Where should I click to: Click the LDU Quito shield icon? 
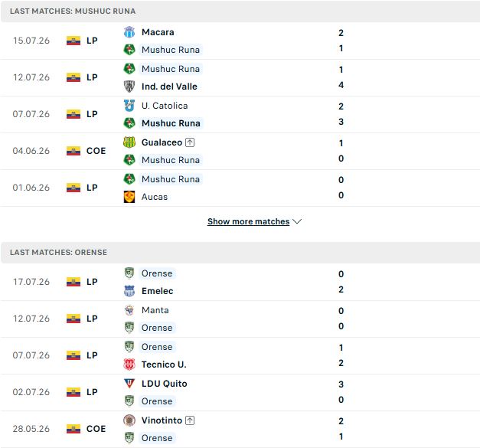click(x=129, y=384)
